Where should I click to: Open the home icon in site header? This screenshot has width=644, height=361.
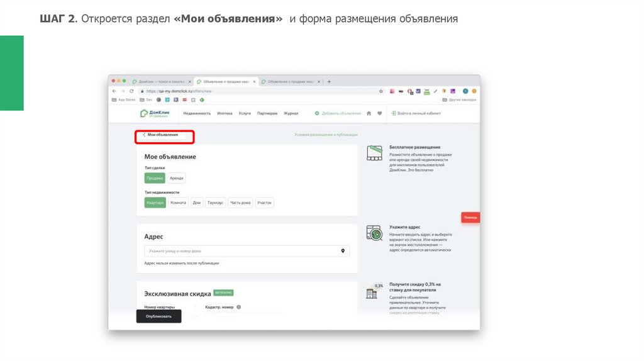(369, 113)
